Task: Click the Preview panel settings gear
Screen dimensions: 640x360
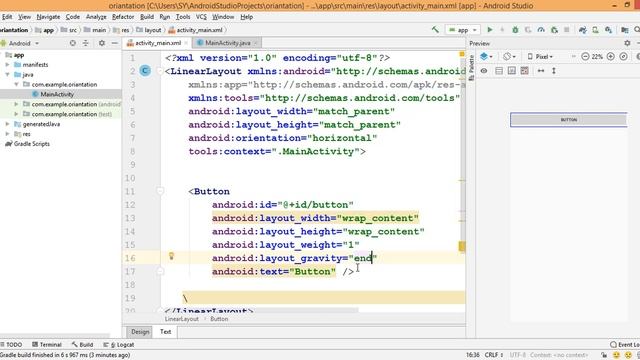Action: (627, 43)
